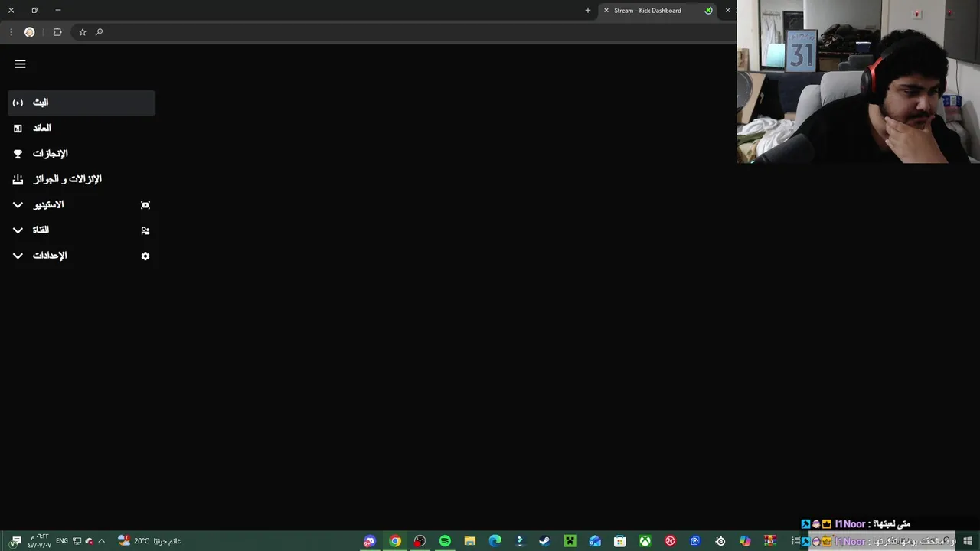Open the الإنجازات (Achievements) page
Viewport: 980px width, 551px height.
tap(82, 154)
